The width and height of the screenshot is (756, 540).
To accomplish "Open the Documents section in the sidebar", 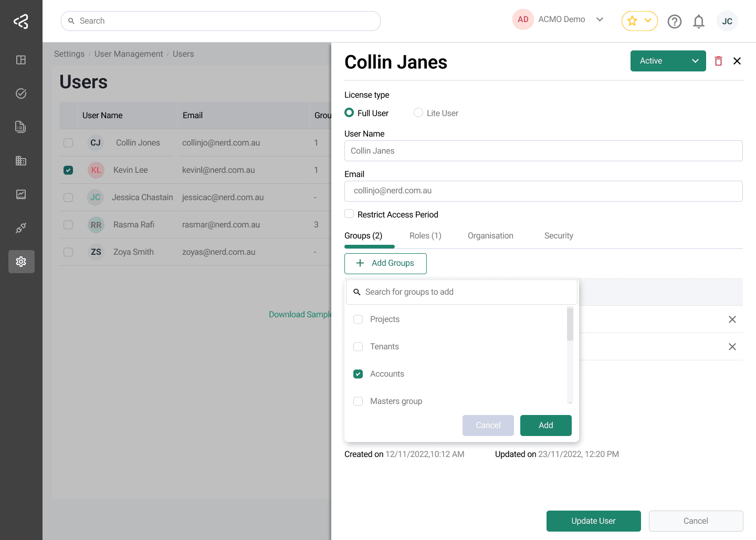I will 21,127.
